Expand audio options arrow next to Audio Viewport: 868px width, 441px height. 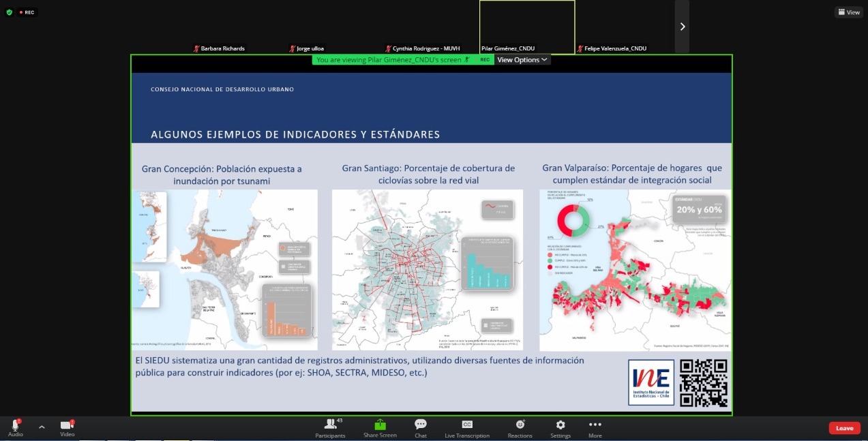[42, 427]
